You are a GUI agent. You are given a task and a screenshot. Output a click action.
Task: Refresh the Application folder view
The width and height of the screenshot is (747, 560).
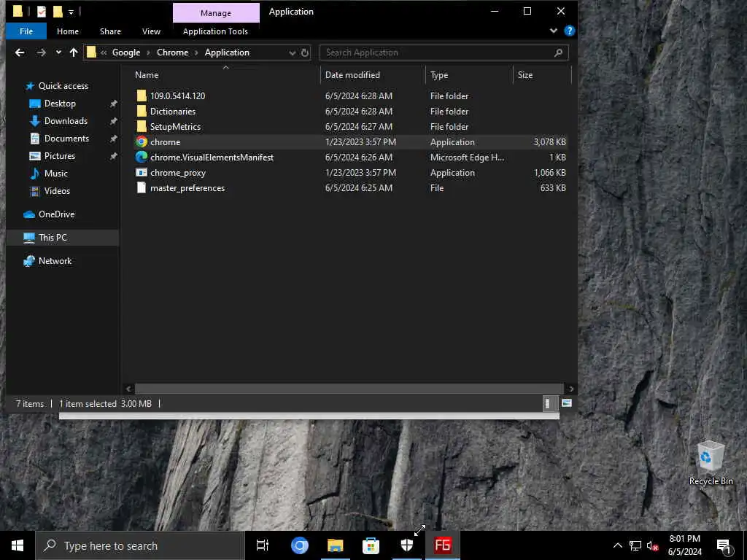pyautogui.click(x=305, y=52)
